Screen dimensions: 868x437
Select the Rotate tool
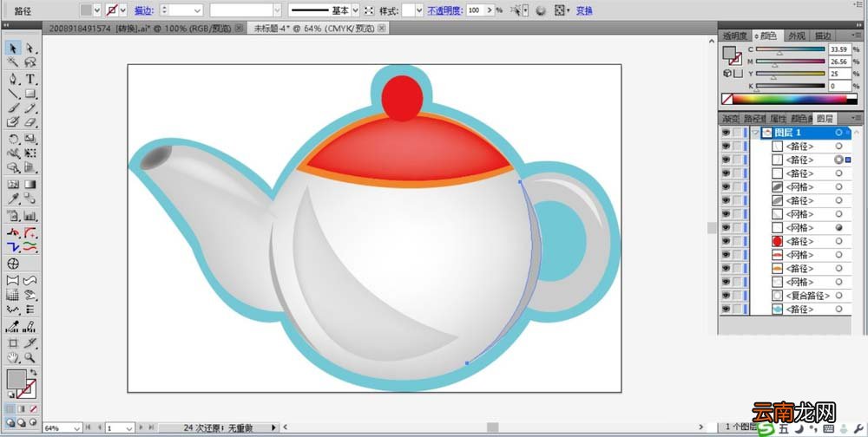coord(14,139)
